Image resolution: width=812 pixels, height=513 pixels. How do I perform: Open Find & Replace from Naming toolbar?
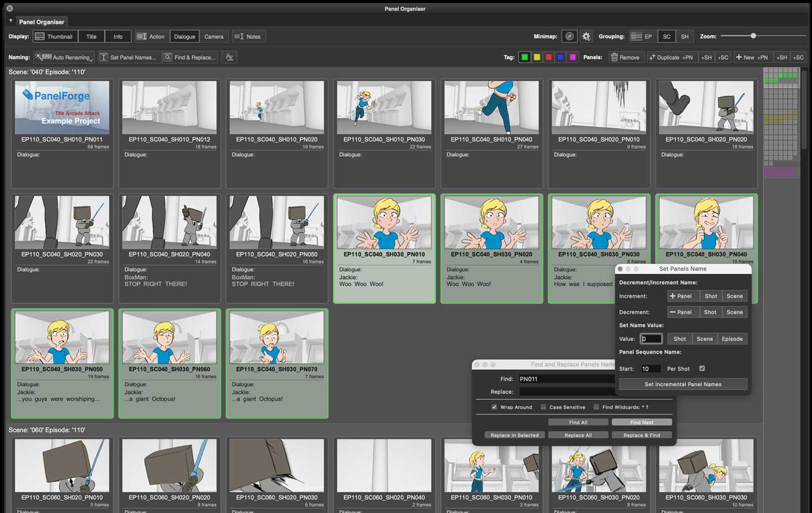(x=190, y=57)
